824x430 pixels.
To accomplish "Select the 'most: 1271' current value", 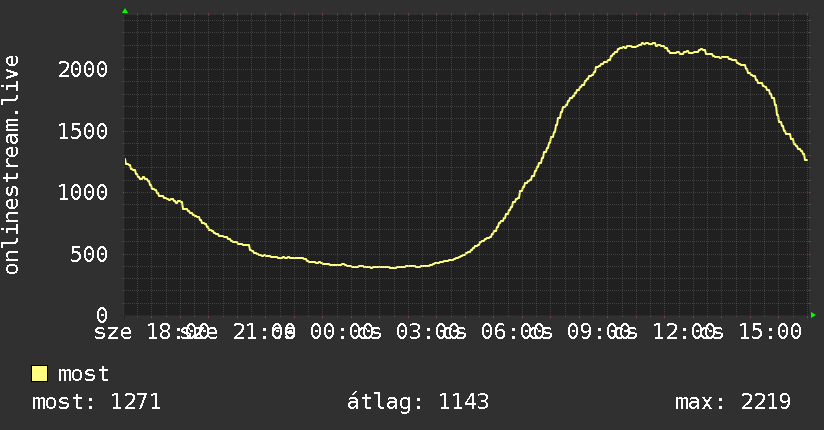I will (96, 402).
